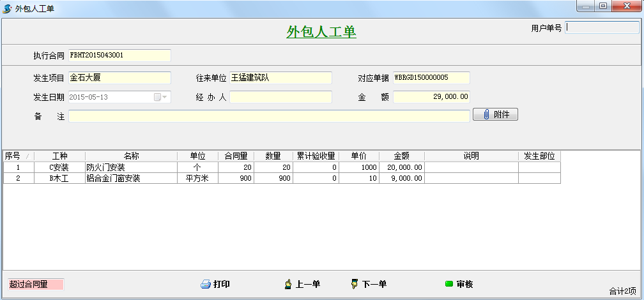Click the empty 经办人 input field

click(280, 97)
